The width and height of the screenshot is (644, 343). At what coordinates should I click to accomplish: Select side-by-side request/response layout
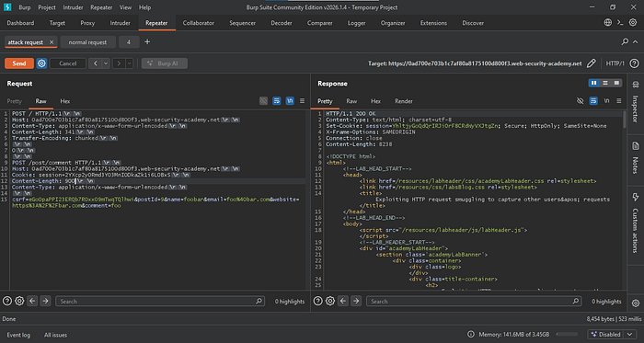[593, 84]
